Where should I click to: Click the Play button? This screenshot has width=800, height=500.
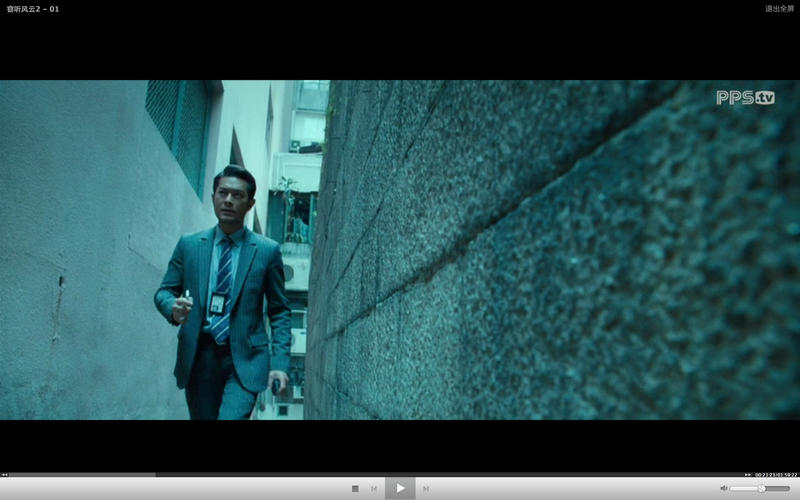(x=400, y=488)
